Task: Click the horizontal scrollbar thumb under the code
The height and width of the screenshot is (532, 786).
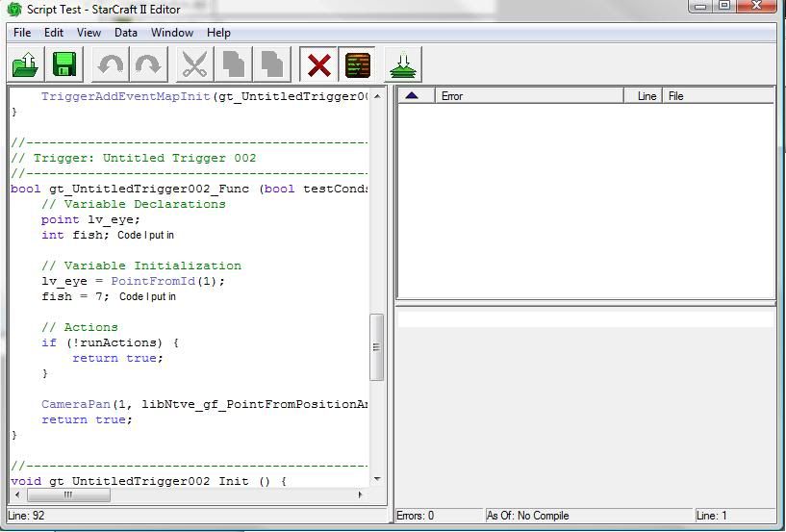Action: (67, 494)
